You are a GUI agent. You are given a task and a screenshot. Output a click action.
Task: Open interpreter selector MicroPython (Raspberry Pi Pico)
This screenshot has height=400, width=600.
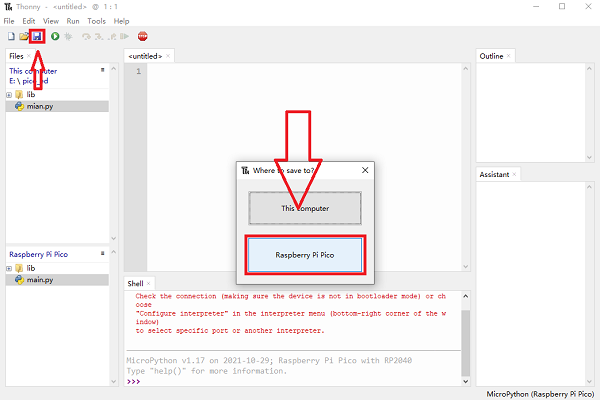coord(540,394)
